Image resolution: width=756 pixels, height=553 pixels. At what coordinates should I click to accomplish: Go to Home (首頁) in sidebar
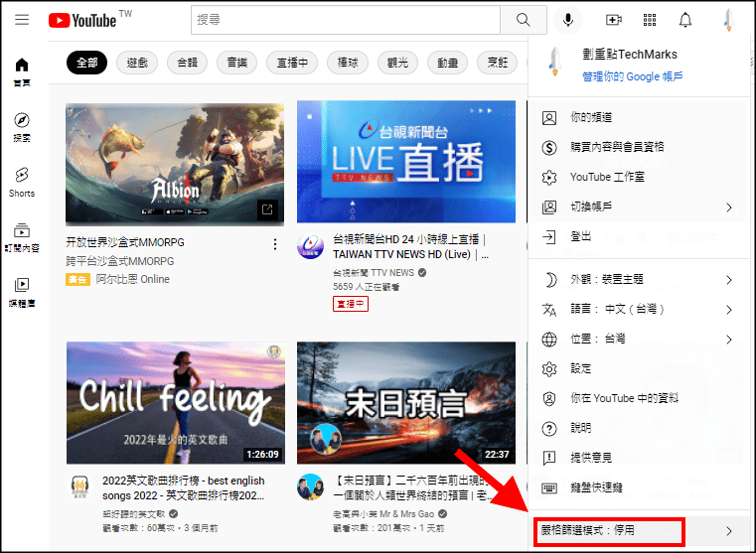[22, 71]
